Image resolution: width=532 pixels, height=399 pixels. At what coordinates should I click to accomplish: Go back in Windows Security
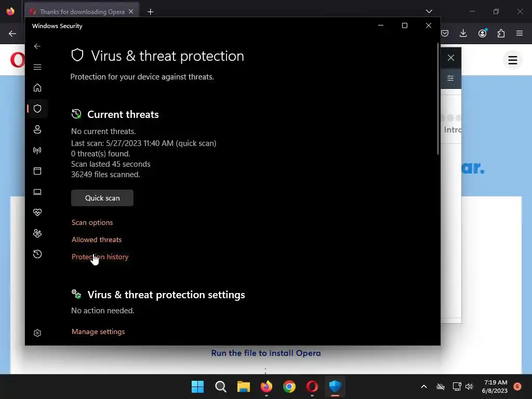tap(37, 46)
